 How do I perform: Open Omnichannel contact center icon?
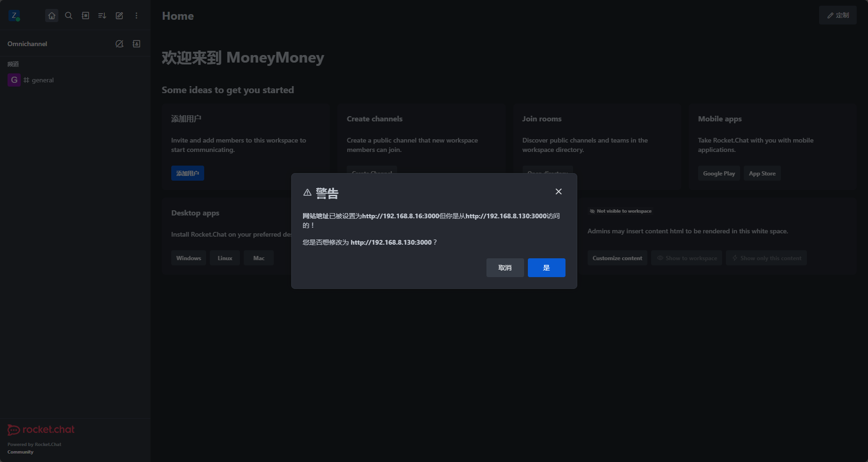[136, 44]
